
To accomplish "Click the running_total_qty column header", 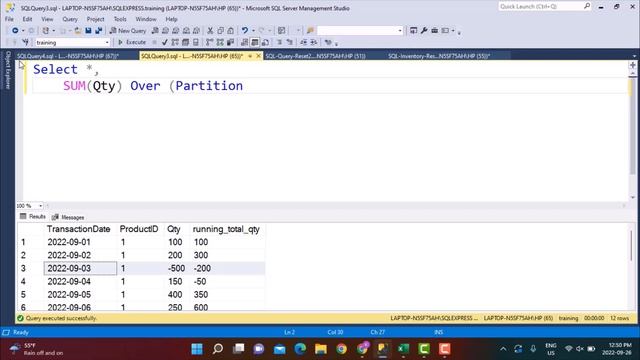I will pos(226,229).
